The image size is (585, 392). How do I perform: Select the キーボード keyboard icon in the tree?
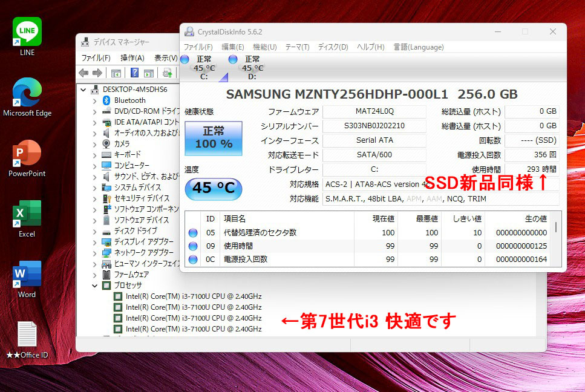pos(106,154)
